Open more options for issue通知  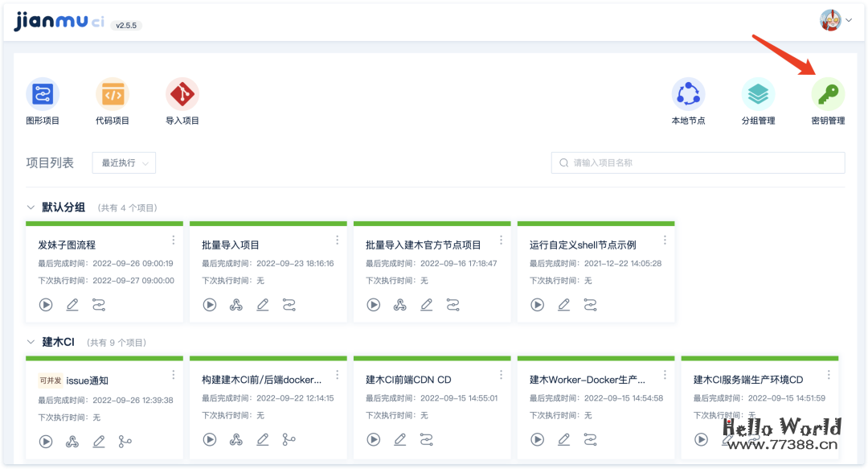pos(174,376)
